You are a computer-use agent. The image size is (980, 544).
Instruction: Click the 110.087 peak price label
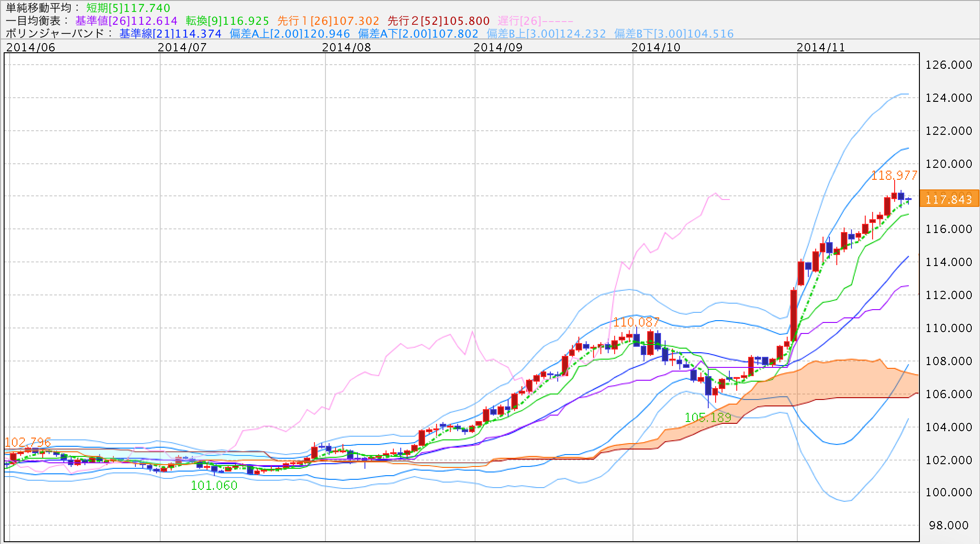636,322
